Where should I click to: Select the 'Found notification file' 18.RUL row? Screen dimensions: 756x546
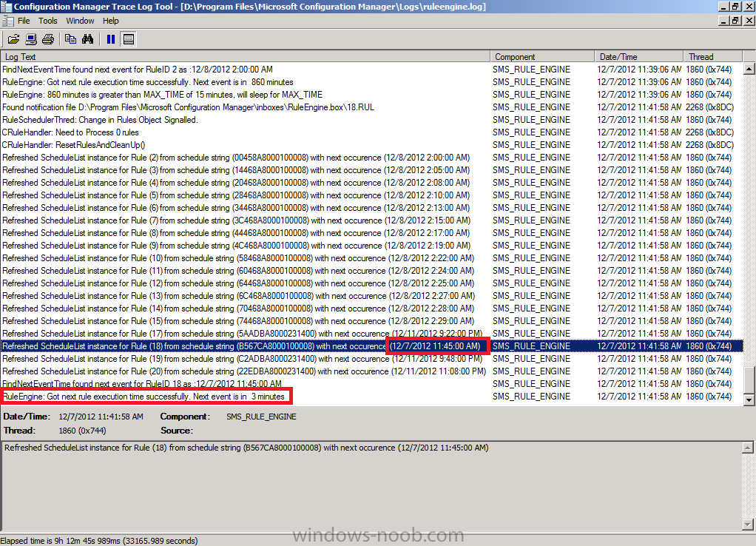(x=372, y=107)
